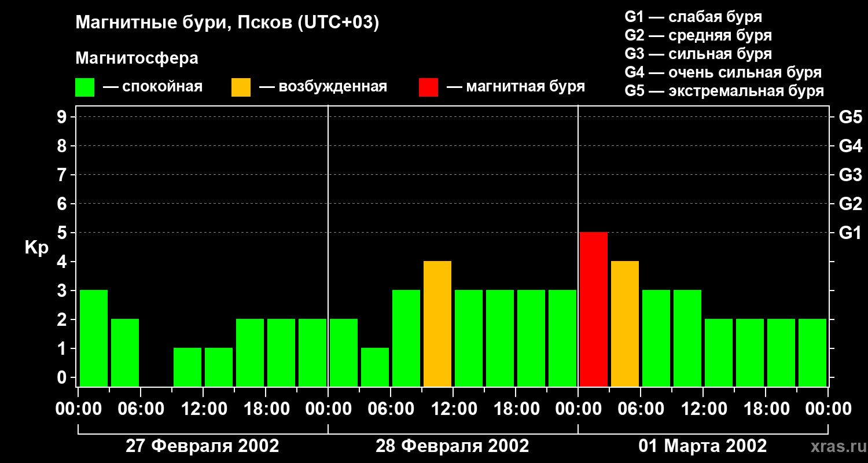
Task: Click the "01 Марта 2002" date label
Action: click(x=703, y=446)
